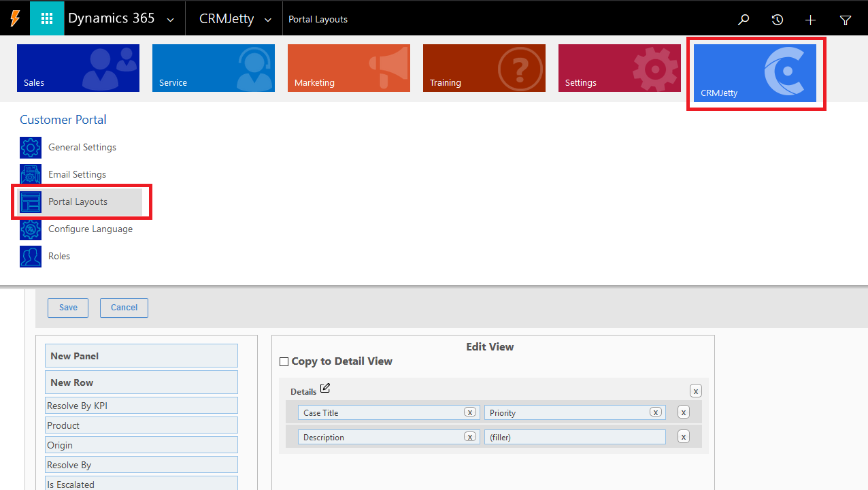Click the plus quick create icon

tap(810, 20)
